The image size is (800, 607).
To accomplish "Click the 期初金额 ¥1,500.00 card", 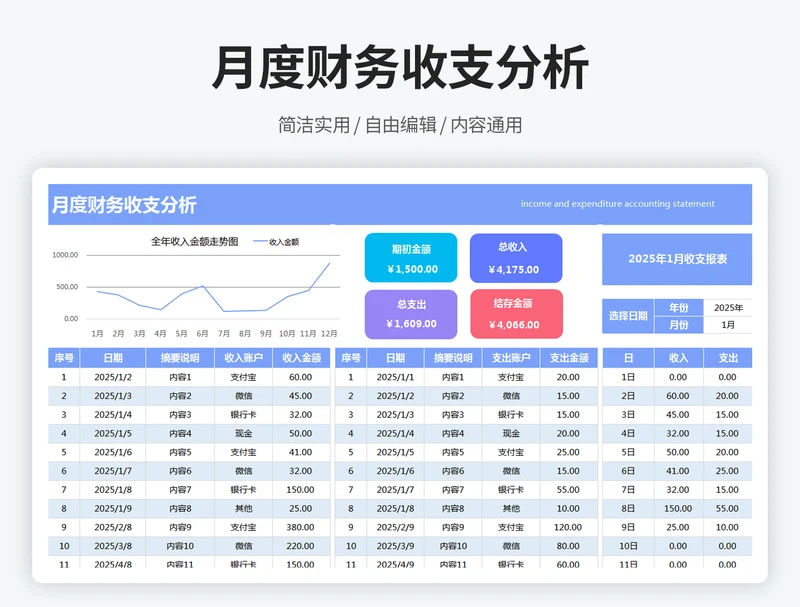I will point(411,258).
